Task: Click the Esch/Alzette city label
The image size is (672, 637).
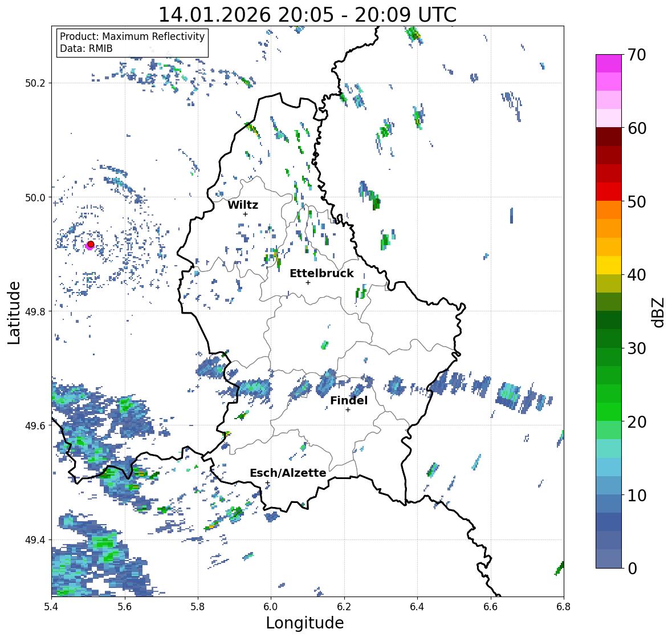Action: coord(288,473)
